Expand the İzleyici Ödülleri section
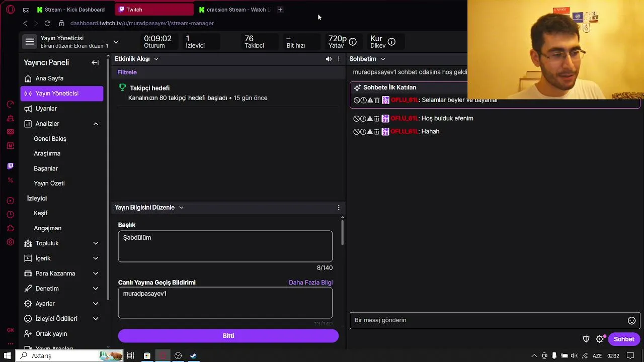Image resolution: width=644 pixels, height=362 pixels. (x=96, y=319)
